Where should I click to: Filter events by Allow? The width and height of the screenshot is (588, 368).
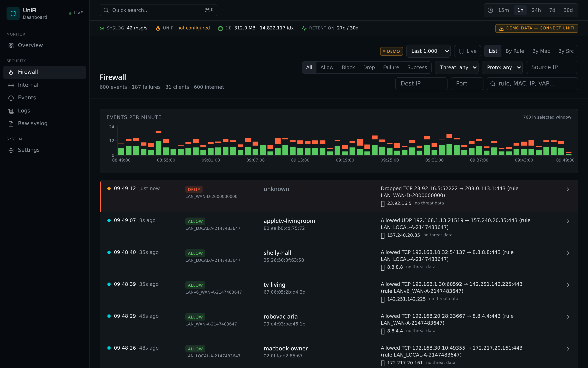click(327, 67)
